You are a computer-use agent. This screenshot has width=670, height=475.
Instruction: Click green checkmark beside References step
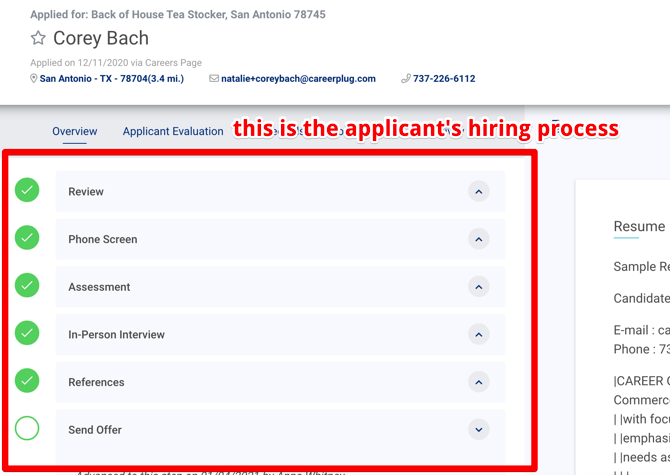(27, 381)
